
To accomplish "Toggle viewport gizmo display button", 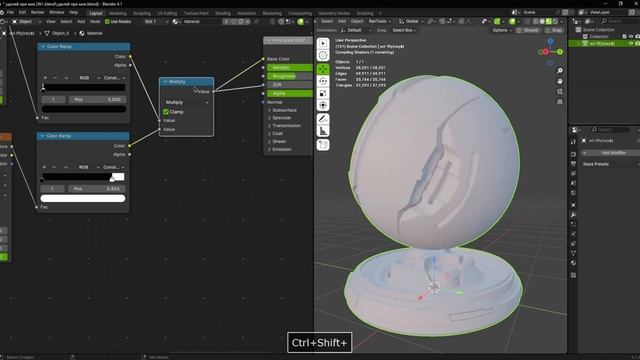I will [x=497, y=21].
